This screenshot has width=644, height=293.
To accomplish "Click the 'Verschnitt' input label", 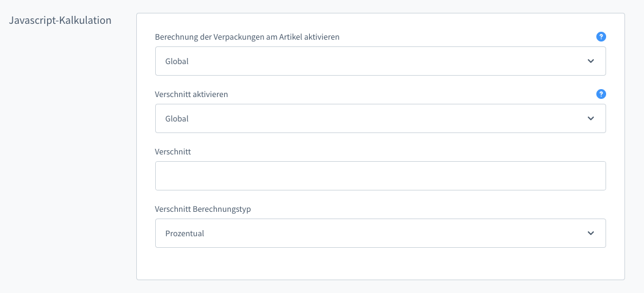I will point(173,152).
